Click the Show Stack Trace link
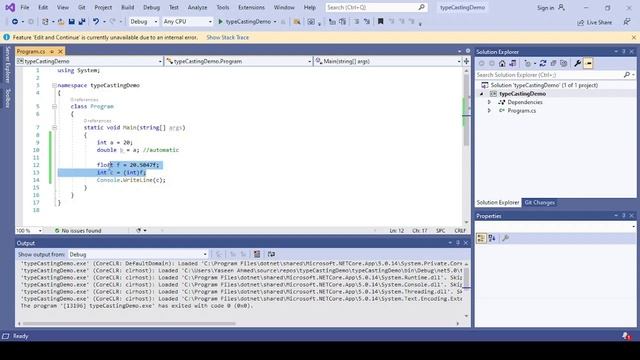This screenshot has height=360, width=640. (x=227, y=38)
